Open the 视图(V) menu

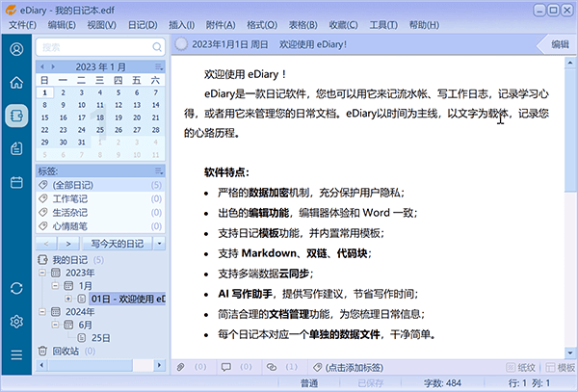tap(101, 25)
